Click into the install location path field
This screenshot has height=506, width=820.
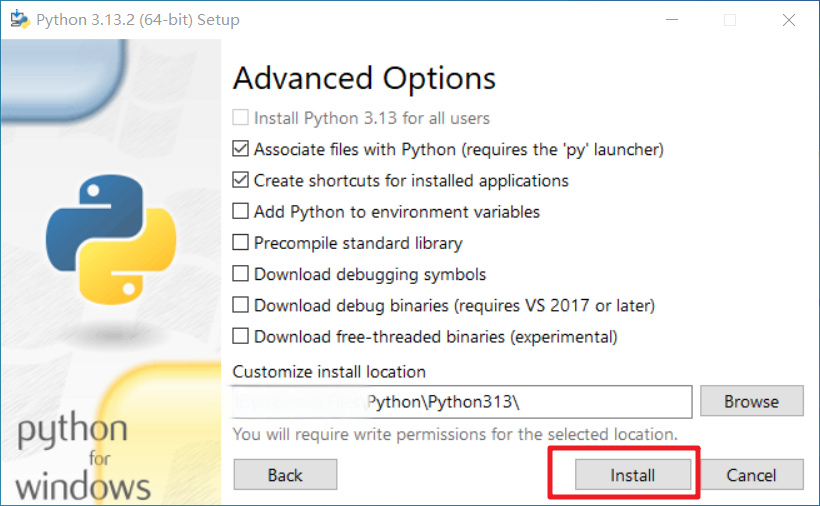tap(462, 401)
